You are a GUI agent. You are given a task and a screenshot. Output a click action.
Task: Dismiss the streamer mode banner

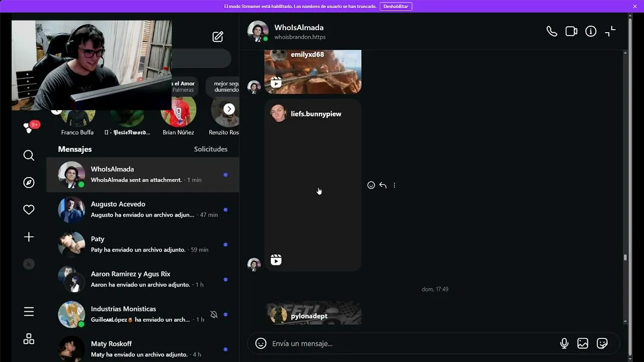[635, 6]
